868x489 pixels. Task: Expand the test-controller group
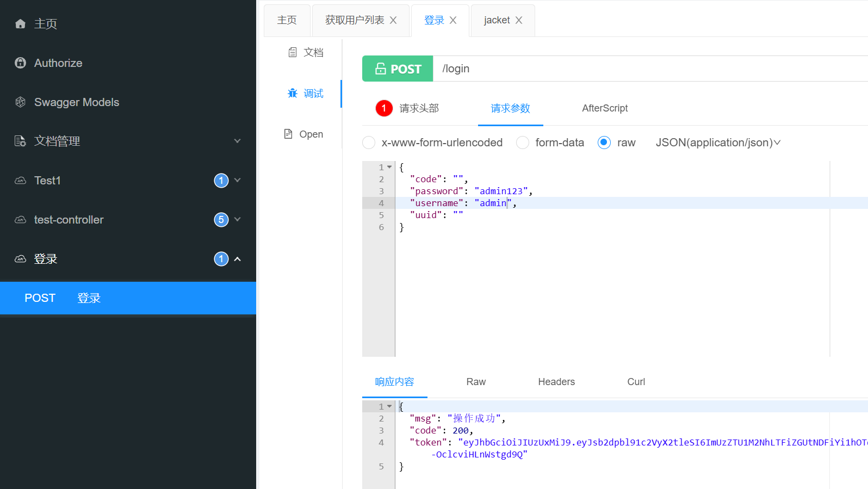click(237, 219)
